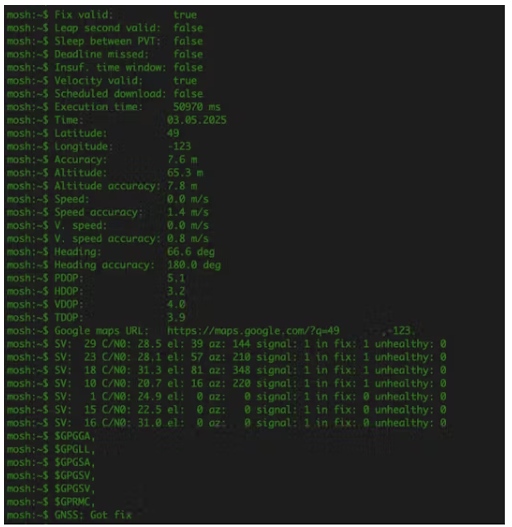Viewport: 512px width, 527px height.
Task: Select the Heading 66.6 deg value
Action: [x=191, y=252]
